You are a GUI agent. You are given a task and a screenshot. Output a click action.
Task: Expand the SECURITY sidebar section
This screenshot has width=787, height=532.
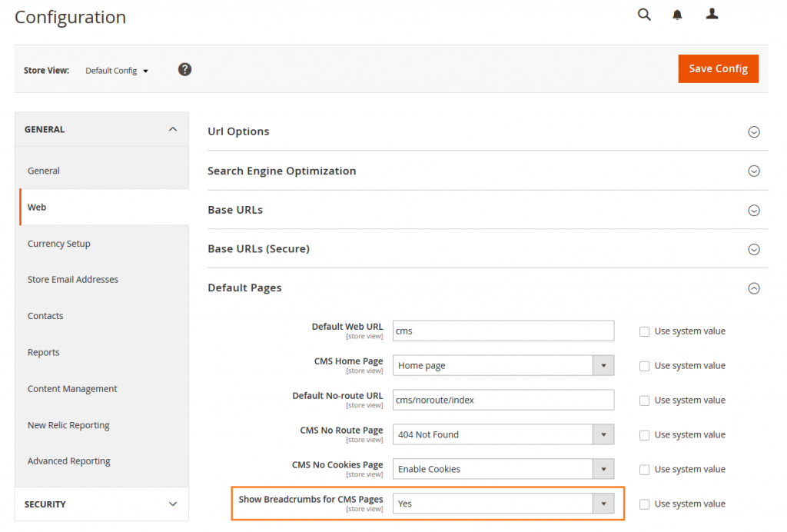102,504
